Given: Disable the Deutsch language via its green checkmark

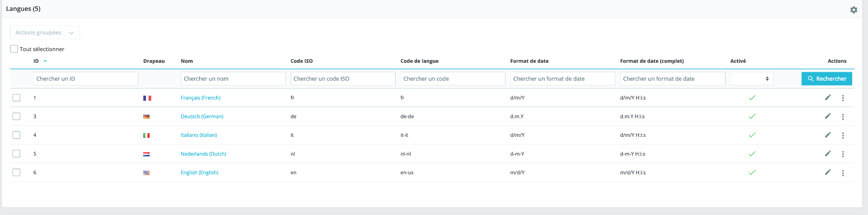Looking at the screenshot, I should coord(752,117).
